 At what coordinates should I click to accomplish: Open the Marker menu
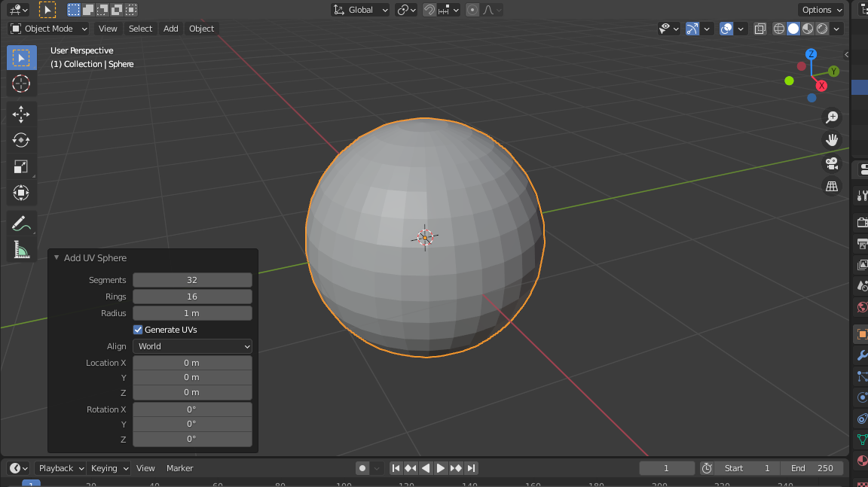[x=180, y=468]
